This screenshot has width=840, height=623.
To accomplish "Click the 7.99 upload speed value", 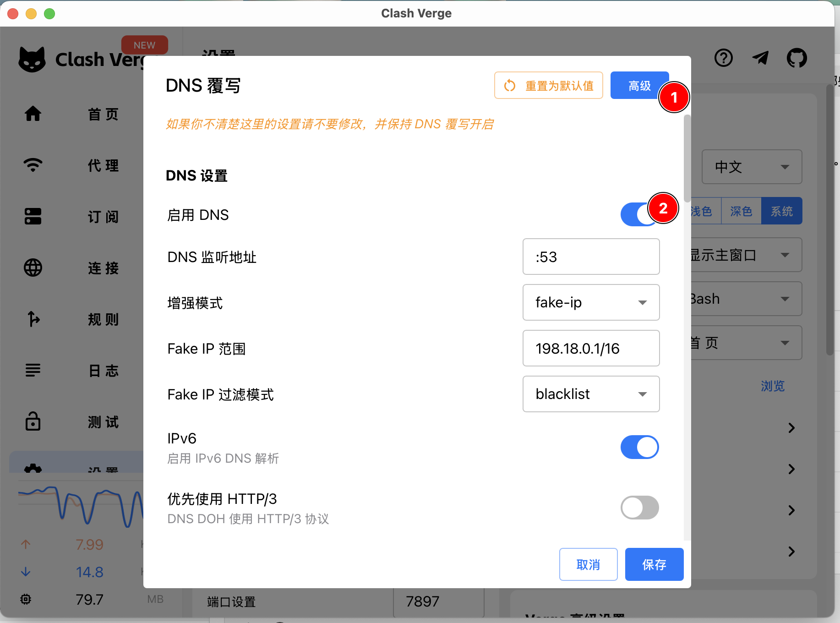I will coord(90,544).
